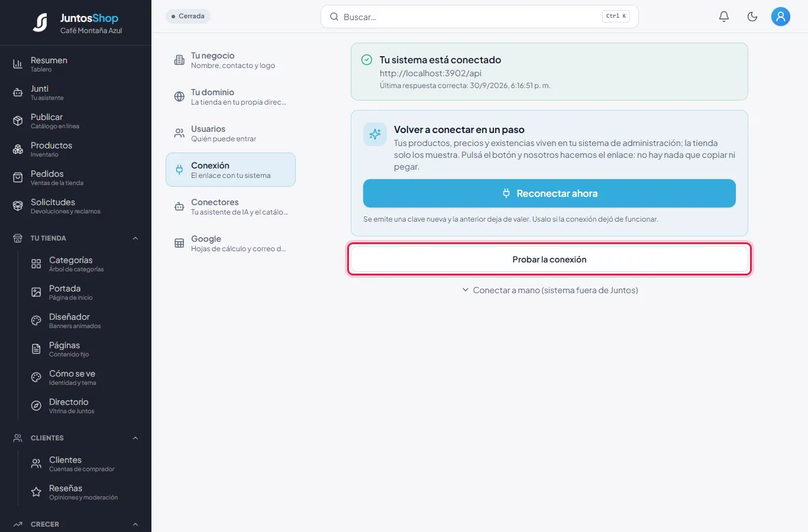The image size is (808, 532).
Task: Expand Conectar a mano section
Action: point(550,290)
